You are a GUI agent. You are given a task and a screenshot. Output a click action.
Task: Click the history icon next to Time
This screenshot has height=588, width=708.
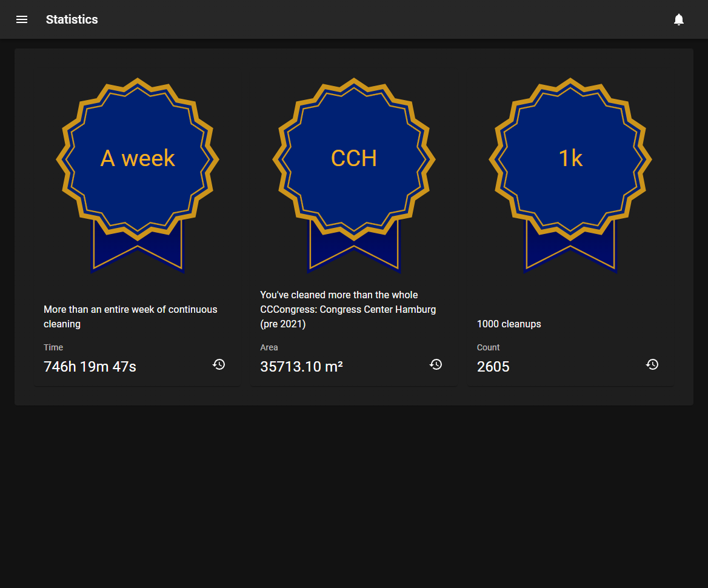tap(219, 364)
